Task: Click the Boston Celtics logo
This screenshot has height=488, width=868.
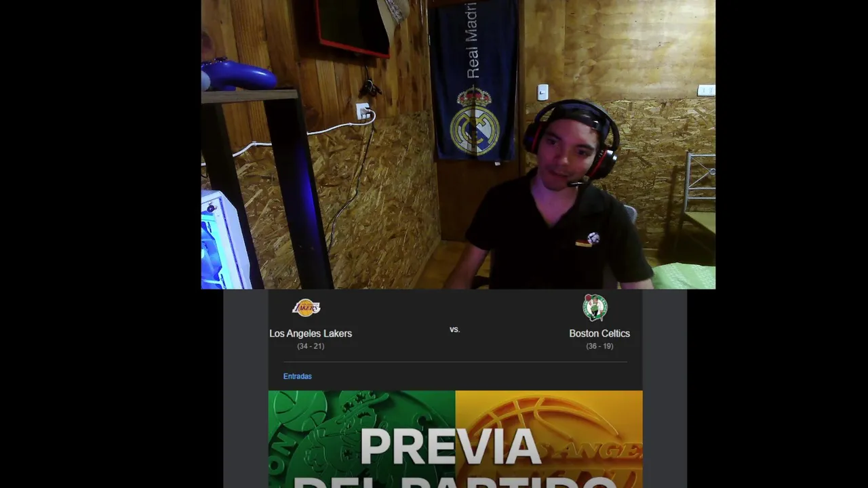Action: coord(595,308)
